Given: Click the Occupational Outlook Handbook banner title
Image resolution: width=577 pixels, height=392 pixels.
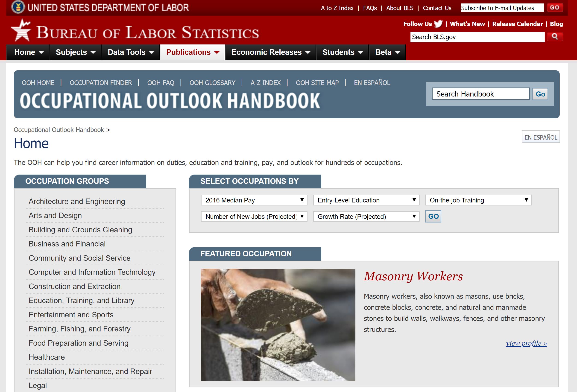Looking at the screenshot, I should point(170,101).
